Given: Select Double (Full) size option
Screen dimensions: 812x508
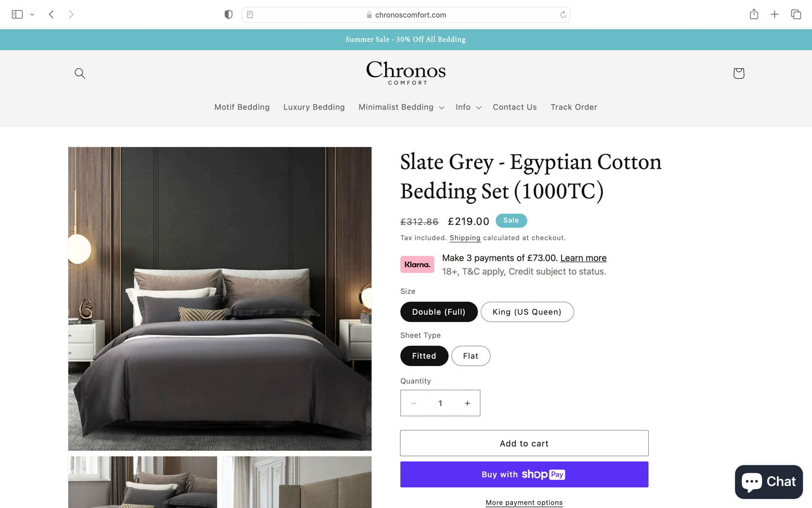Looking at the screenshot, I should pyautogui.click(x=439, y=312).
